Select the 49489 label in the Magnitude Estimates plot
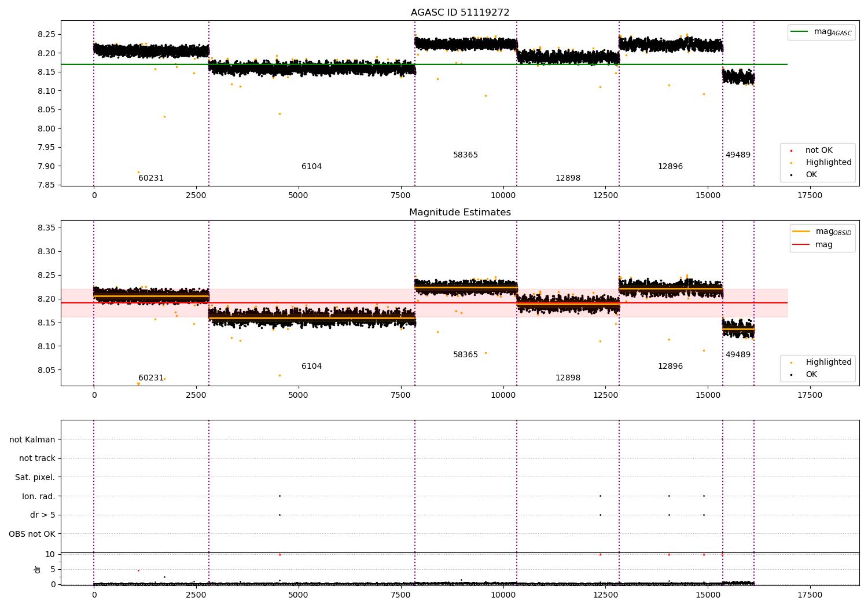868x608 pixels. 738,355
